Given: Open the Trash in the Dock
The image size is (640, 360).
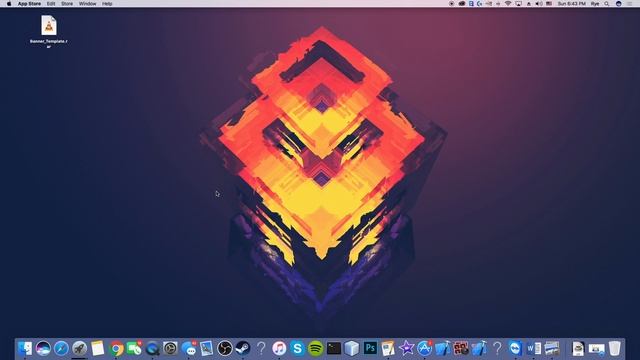Looking at the screenshot, I should click(615, 348).
